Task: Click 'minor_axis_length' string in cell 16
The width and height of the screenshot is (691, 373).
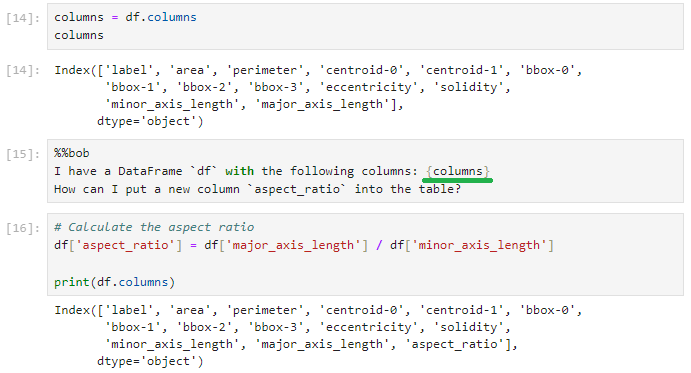Action: point(479,245)
